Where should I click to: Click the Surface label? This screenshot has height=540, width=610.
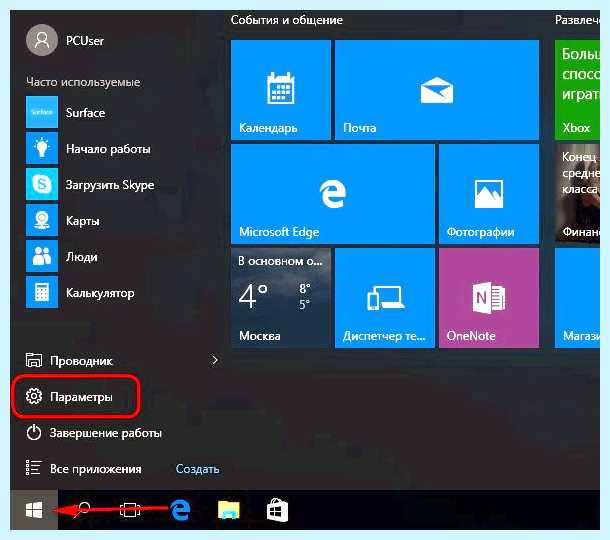coord(85,112)
